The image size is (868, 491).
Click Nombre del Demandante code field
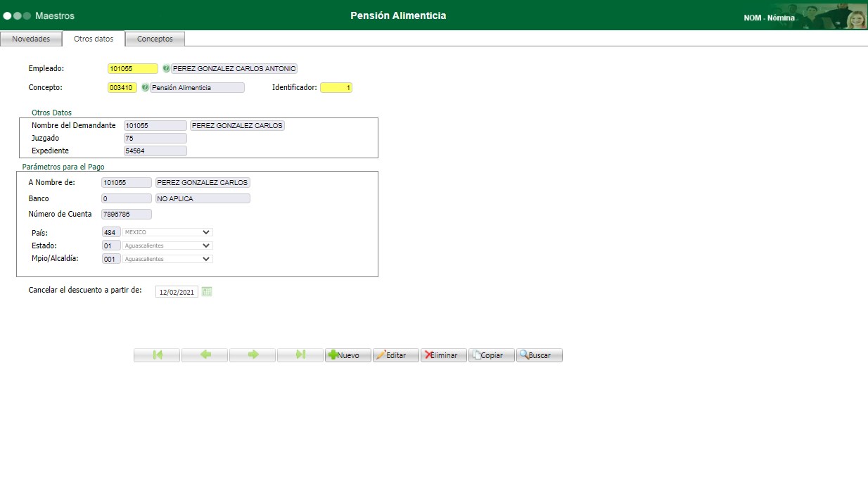(155, 126)
